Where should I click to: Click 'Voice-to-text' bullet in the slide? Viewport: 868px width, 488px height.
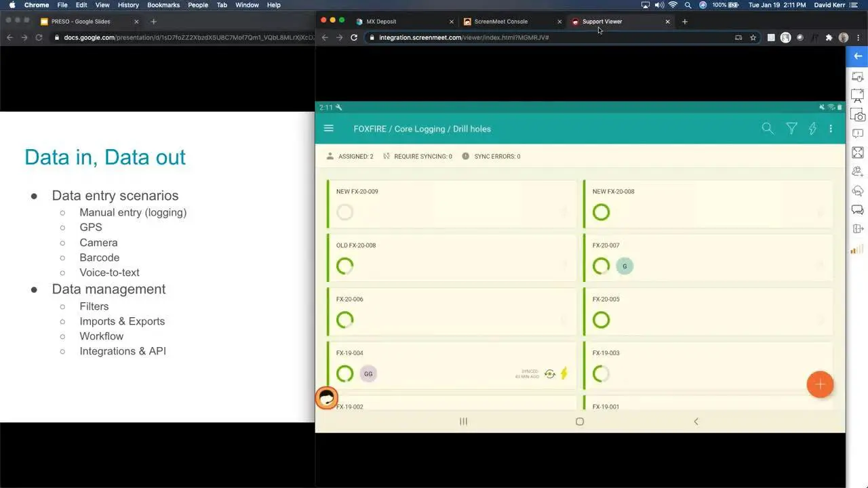pyautogui.click(x=109, y=272)
